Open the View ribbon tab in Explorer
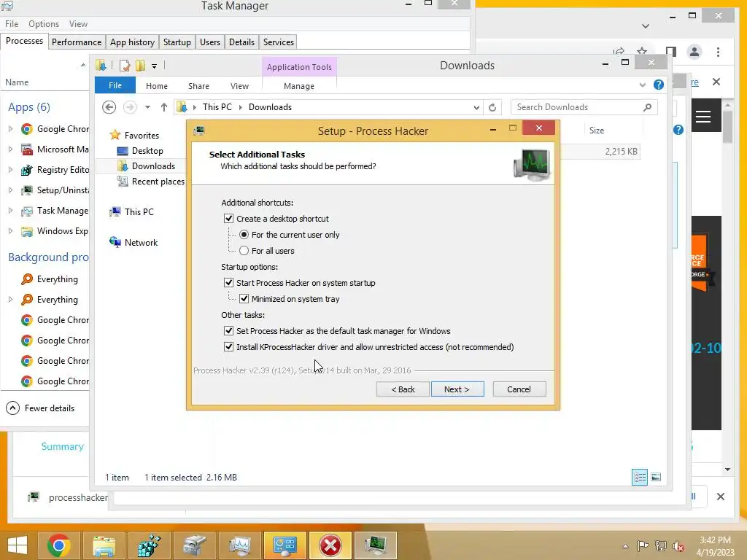The width and height of the screenshot is (747, 560). pos(239,86)
